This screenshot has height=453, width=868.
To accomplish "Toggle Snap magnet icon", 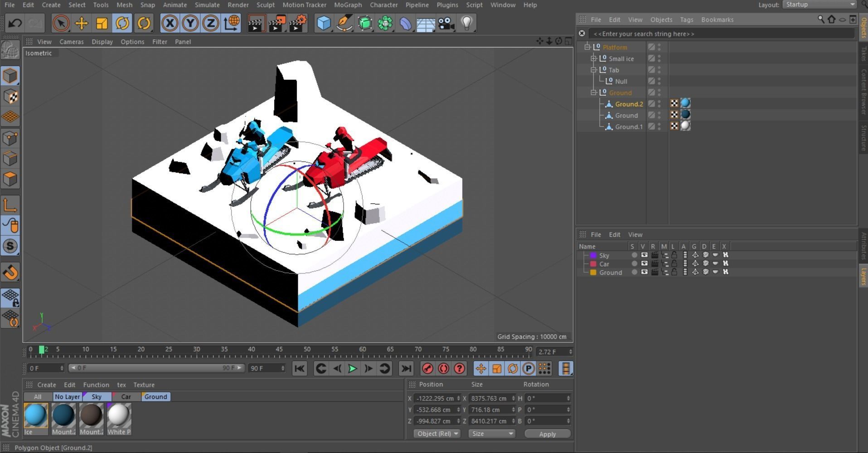I will click(x=10, y=272).
